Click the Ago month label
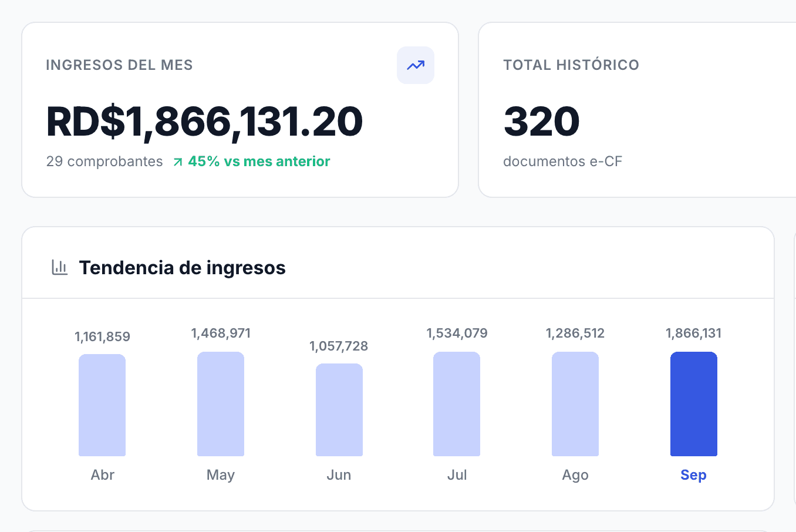 click(575, 475)
